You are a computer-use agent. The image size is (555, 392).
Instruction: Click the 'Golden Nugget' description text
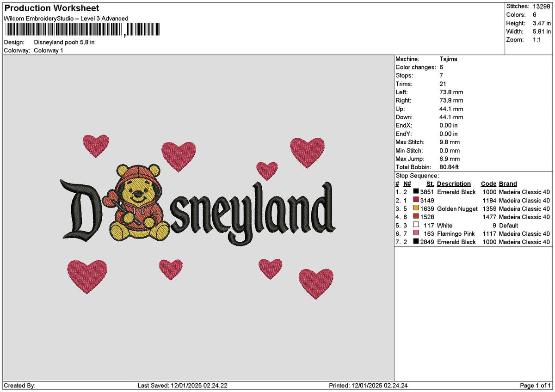457,209
